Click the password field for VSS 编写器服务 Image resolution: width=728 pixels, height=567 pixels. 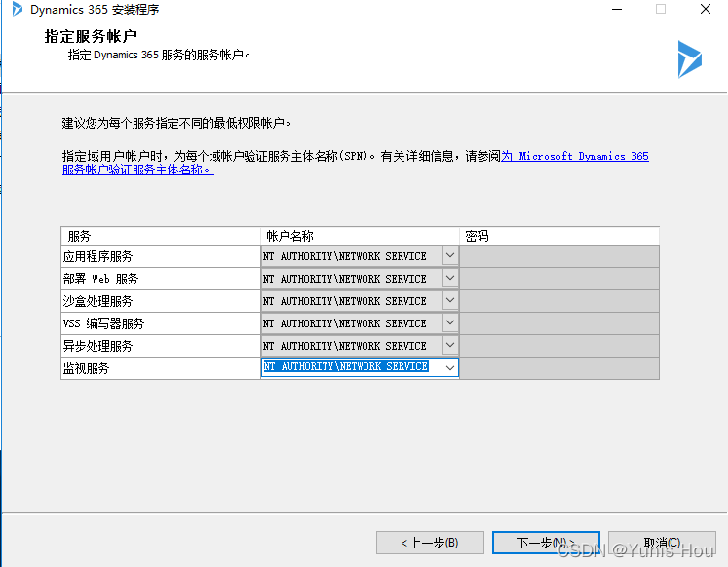pyautogui.click(x=559, y=322)
